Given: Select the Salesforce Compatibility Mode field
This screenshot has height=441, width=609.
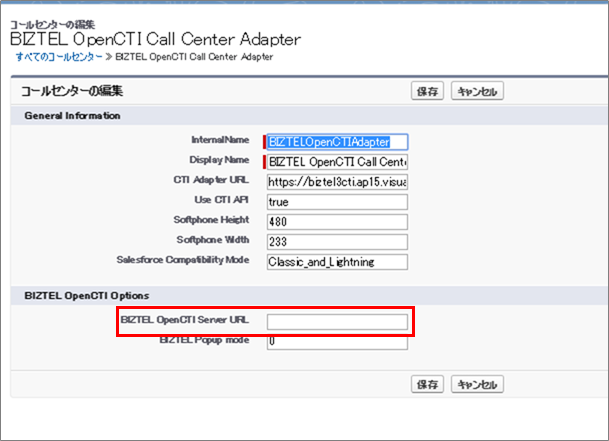Looking at the screenshot, I should 337,262.
